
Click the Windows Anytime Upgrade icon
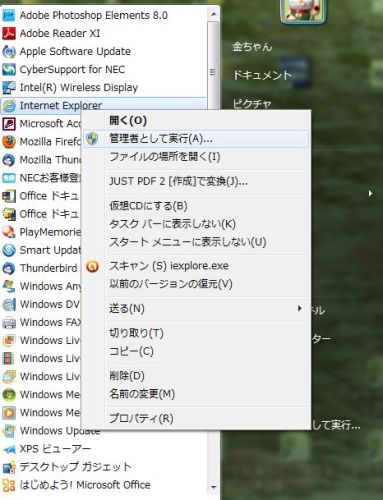pyautogui.click(x=9, y=286)
